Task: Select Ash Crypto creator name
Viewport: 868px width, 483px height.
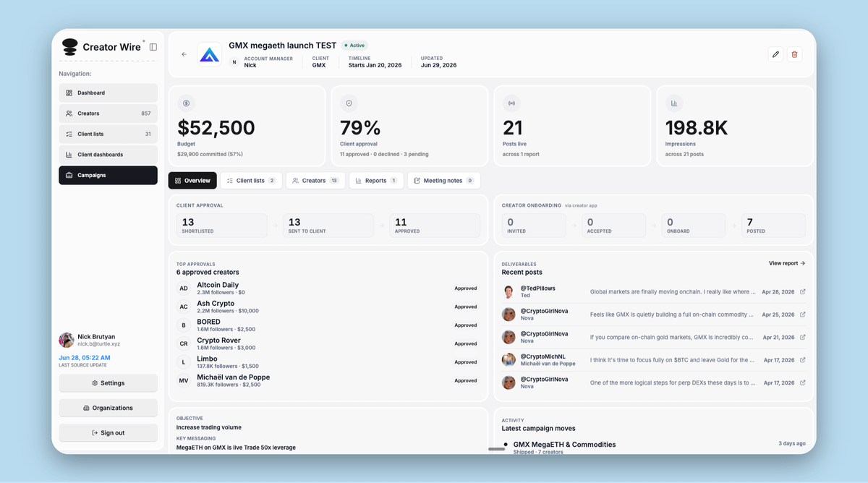Action: click(x=216, y=304)
